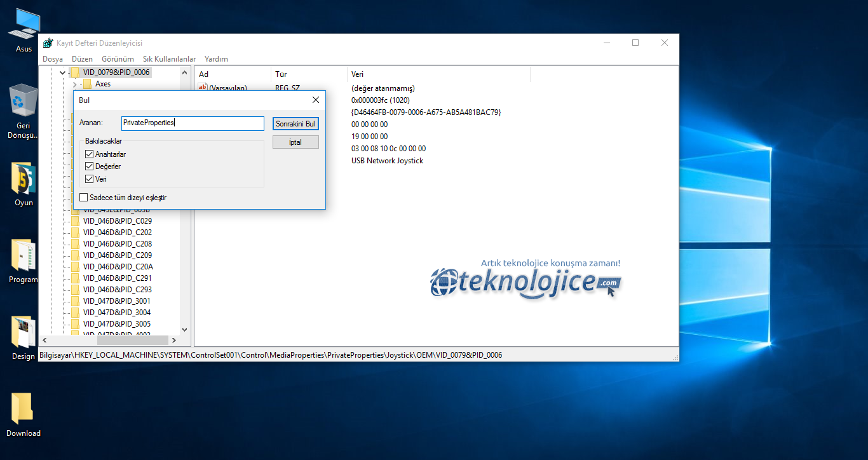Viewport: 868px width, 460px height.
Task: Open the Düzen menu
Action: click(x=82, y=58)
